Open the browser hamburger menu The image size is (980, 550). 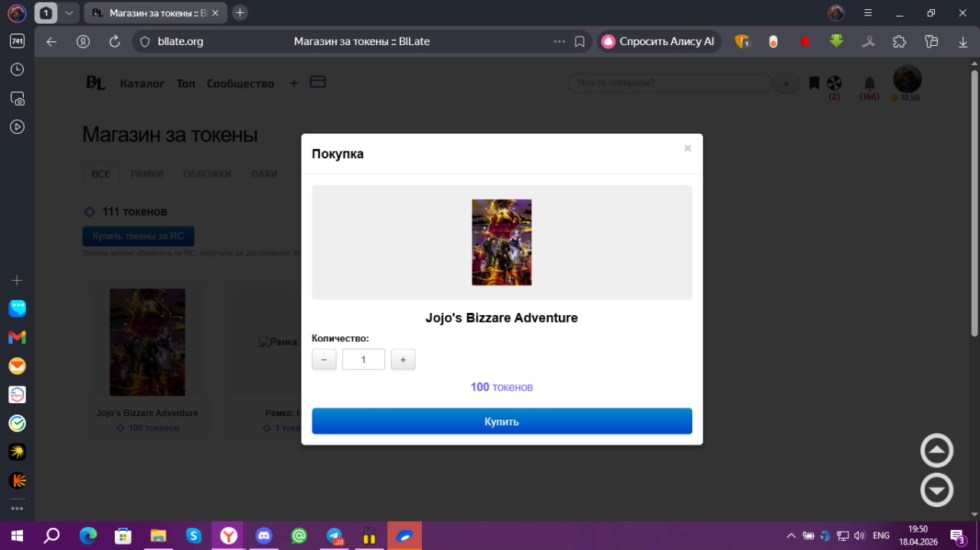(x=868, y=13)
